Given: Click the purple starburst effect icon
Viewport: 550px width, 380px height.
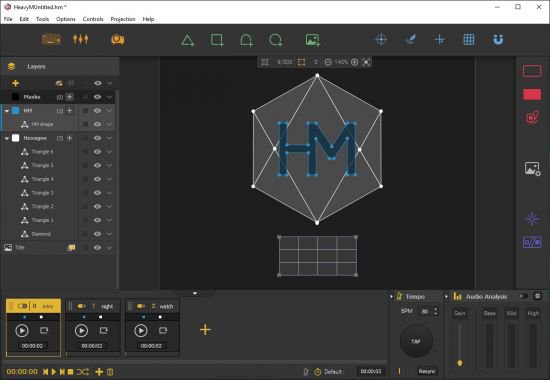Looking at the screenshot, I should point(532,219).
